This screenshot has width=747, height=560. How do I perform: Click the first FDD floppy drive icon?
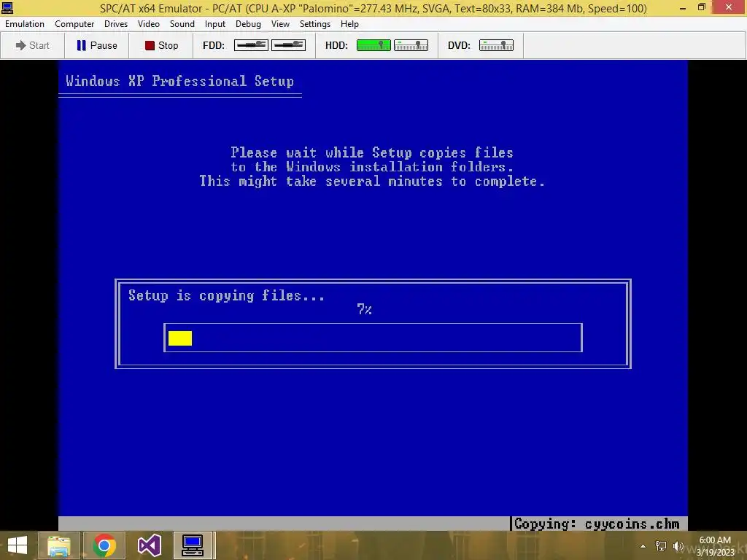coord(251,45)
